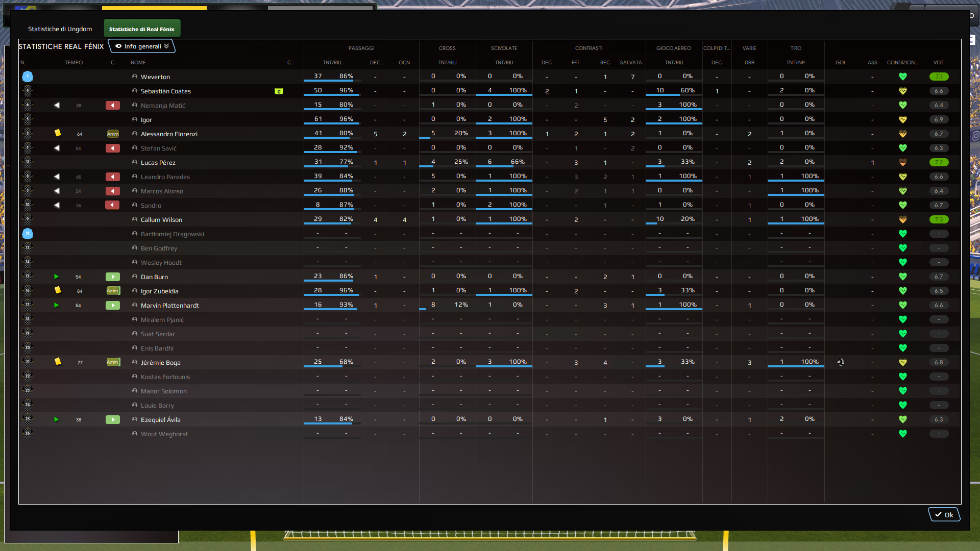Screen dimensions: 980x551
Task: Click Jérémie Boga's 6.8 rating badge
Action: [939, 362]
